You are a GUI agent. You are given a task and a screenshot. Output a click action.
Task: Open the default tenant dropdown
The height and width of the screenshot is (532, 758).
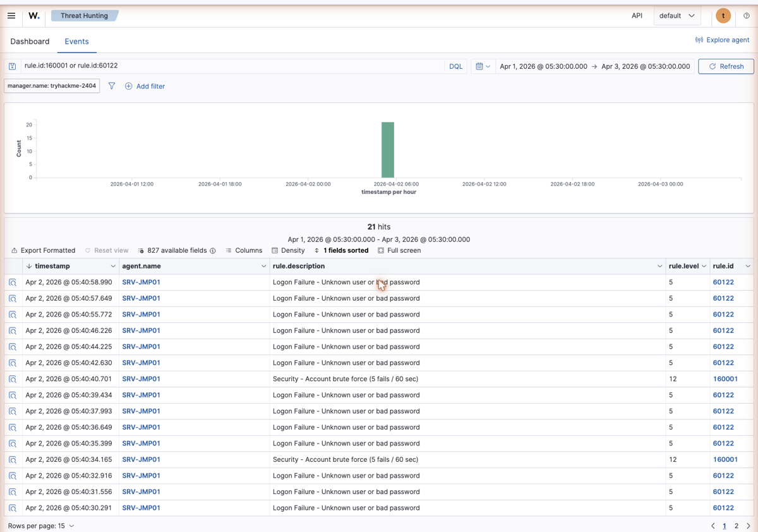(x=677, y=16)
